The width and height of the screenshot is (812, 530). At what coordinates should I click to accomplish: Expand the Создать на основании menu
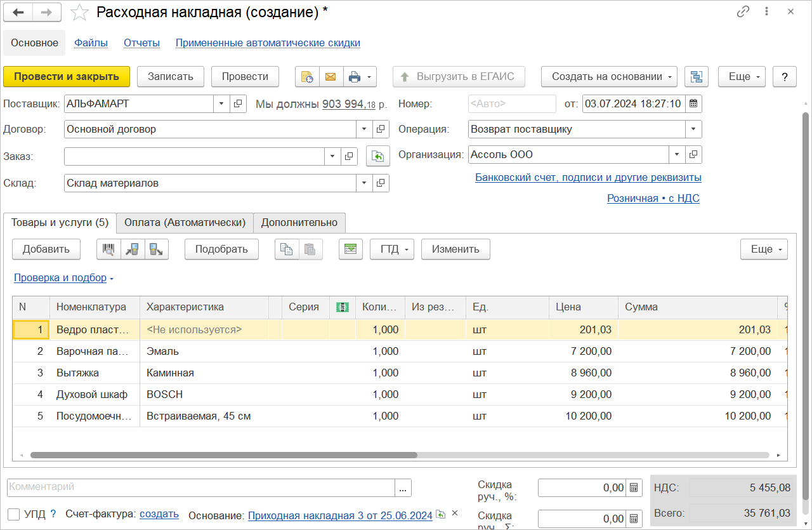click(609, 77)
